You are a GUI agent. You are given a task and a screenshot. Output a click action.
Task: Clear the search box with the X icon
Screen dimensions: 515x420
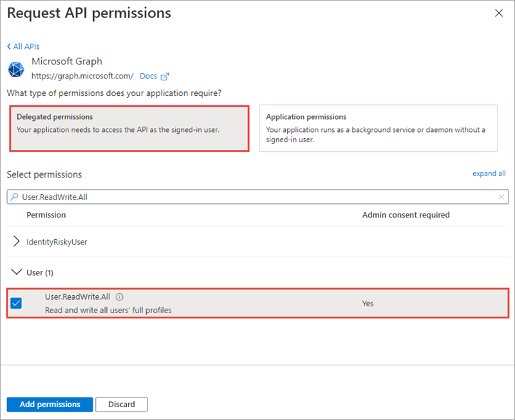coord(501,197)
